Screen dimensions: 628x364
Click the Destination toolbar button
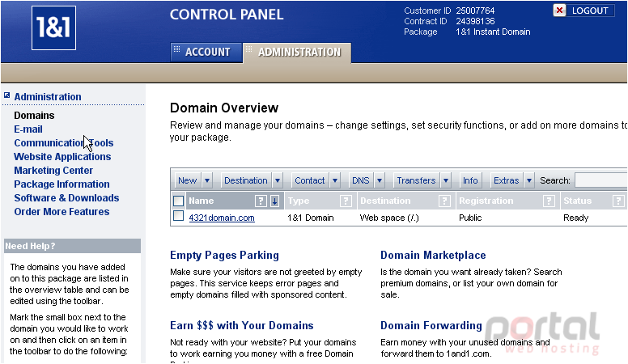tap(246, 180)
